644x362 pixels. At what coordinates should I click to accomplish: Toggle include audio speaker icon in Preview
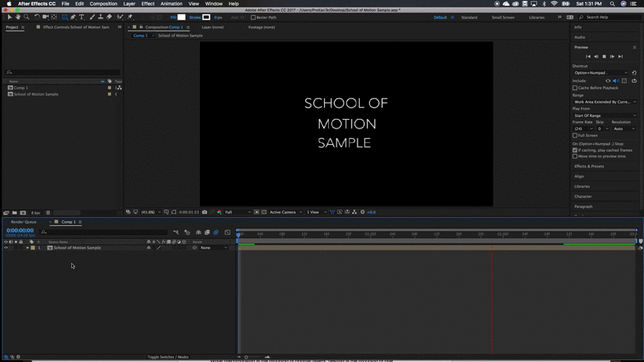click(x=616, y=81)
